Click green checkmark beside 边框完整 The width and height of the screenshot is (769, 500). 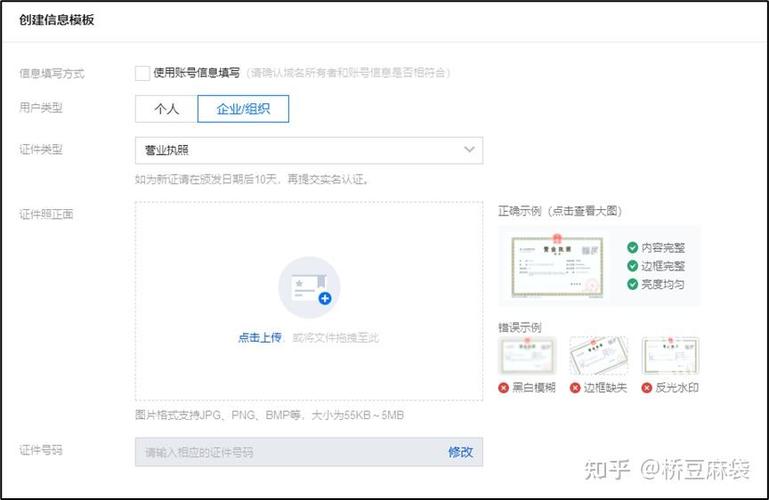tap(632, 266)
